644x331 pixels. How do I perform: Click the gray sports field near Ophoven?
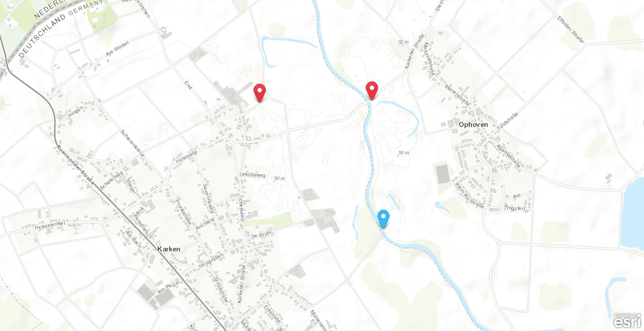coord(443,175)
